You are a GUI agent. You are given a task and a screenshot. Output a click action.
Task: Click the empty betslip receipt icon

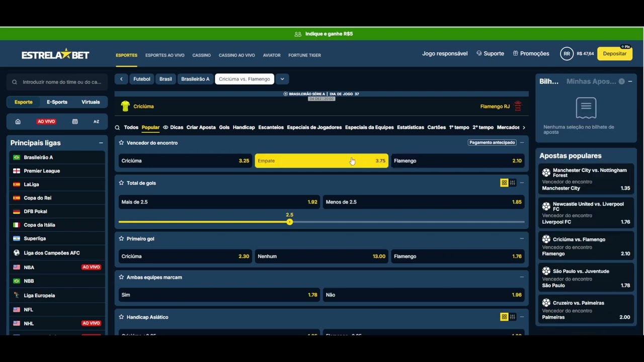(x=586, y=107)
